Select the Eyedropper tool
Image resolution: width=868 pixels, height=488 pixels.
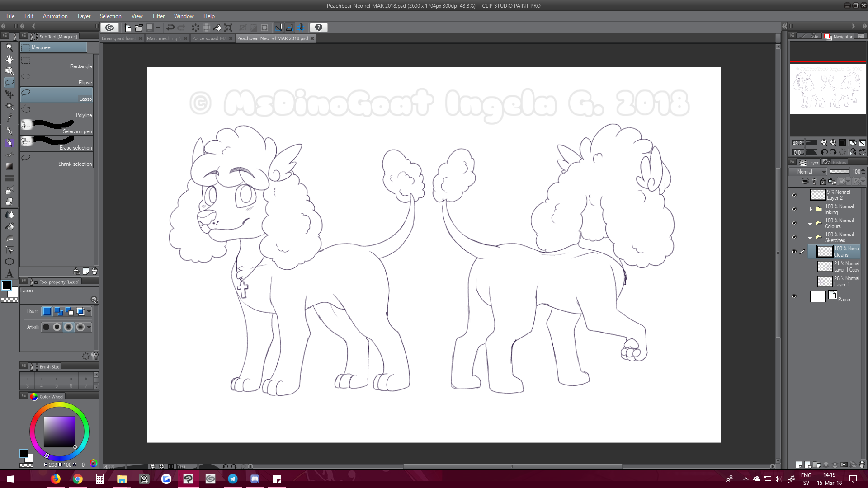pos(9,118)
